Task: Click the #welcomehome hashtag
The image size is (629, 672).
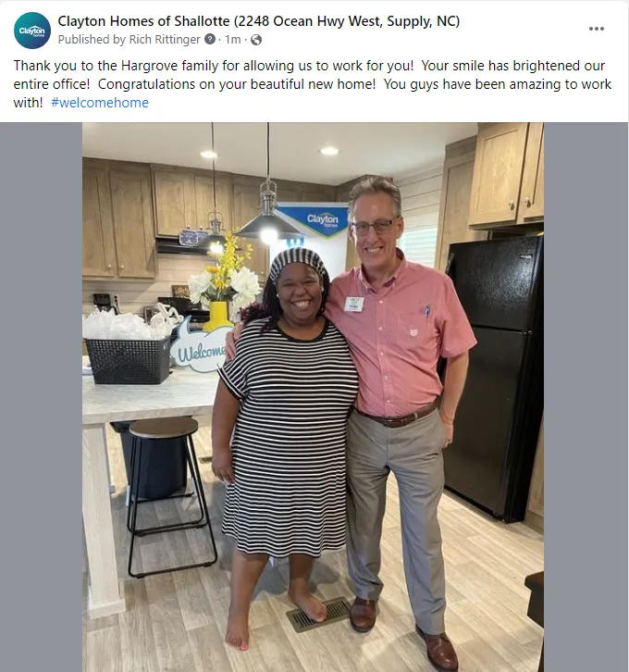Action: pyautogui.click(x=100, y=103)
